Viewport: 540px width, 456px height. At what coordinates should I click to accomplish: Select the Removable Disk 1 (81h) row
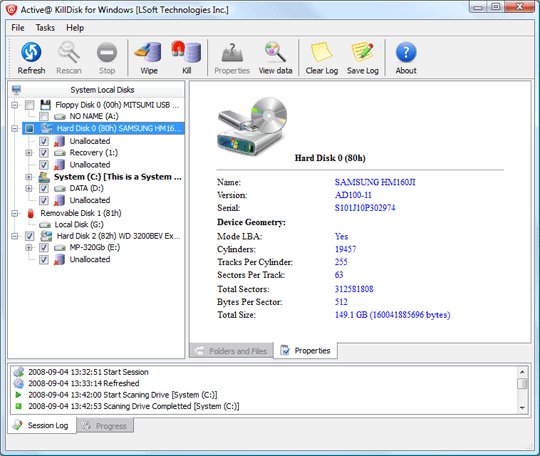pyautogui.click(x=74, y=213)
